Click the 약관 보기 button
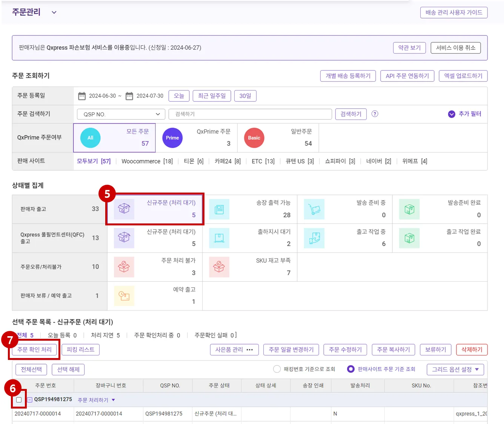Screen dimensions: 504x424 (x=409, y=48)
